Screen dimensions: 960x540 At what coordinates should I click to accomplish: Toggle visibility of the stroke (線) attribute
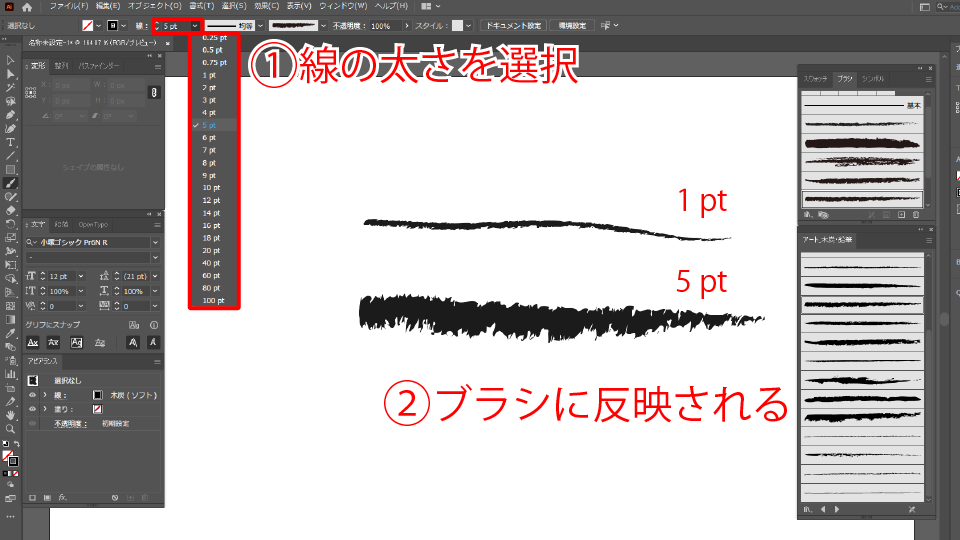(32, 396)
